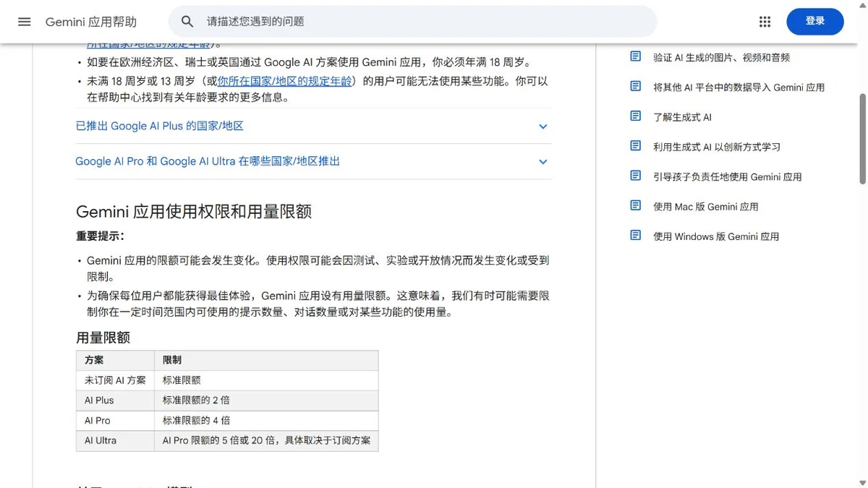This screenshot has width=868, height=488.
Task: Select table cell AI Pro
Action: coord(115,421)
